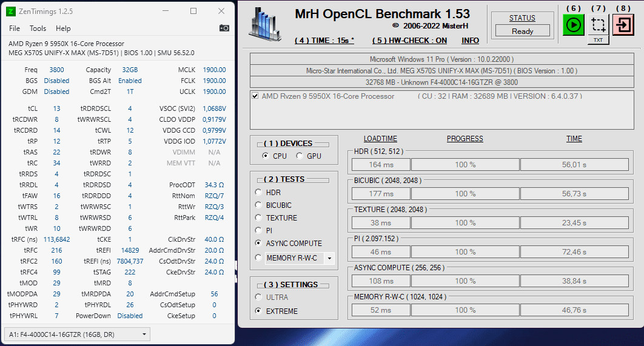The image size is (644, 346).
Task: Click the TIME : 15s link
Action: 324,40
